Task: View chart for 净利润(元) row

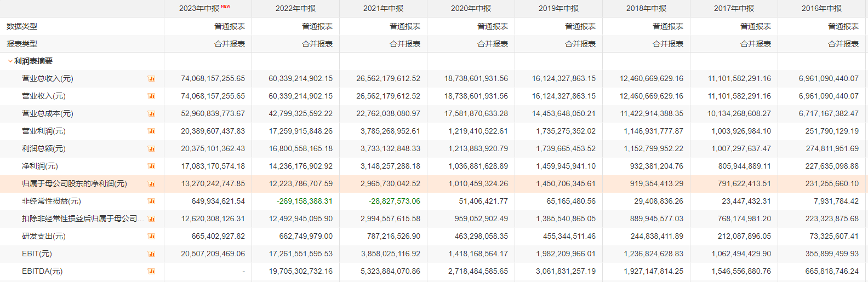Action: 152,166
